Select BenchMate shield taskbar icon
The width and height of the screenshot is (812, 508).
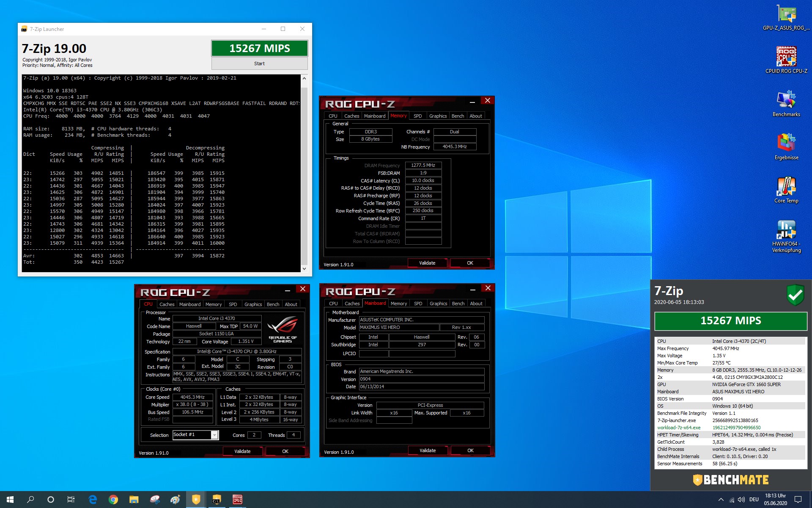196,500
